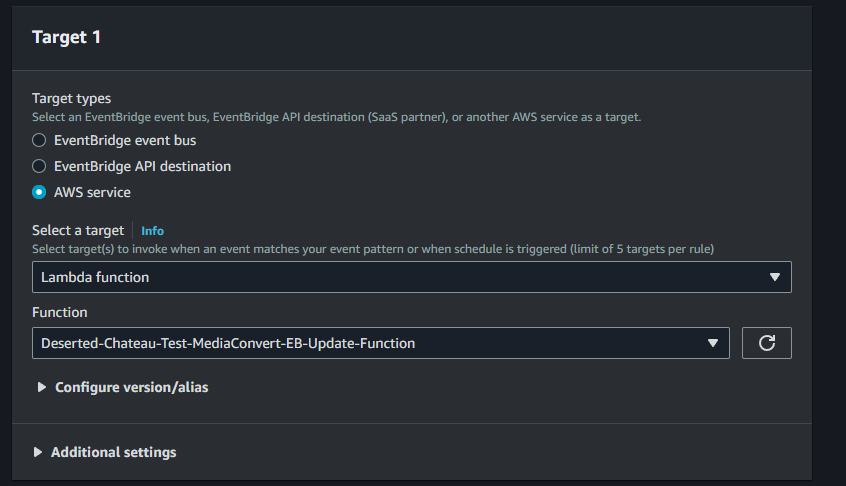Click triangle icon beside Configure version/alias

[42, 387]
